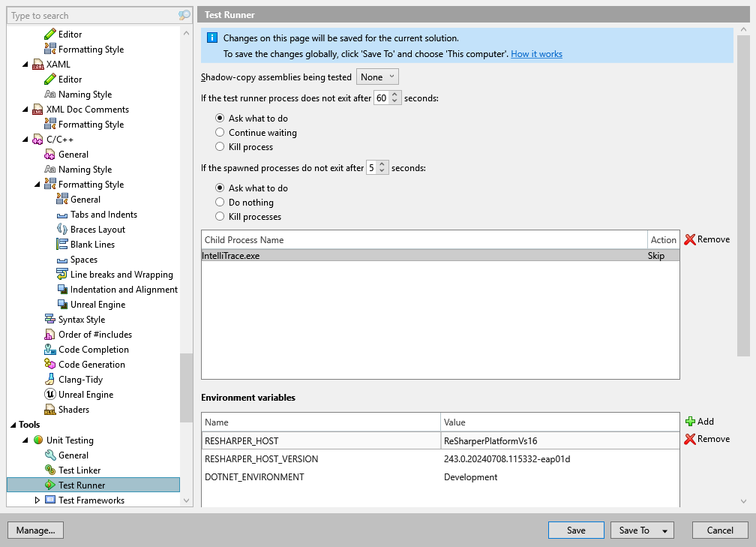Choose Do nothing for spawned processes
The width and height of the screenshot is (756, 547).
click(x=220, y=202)
